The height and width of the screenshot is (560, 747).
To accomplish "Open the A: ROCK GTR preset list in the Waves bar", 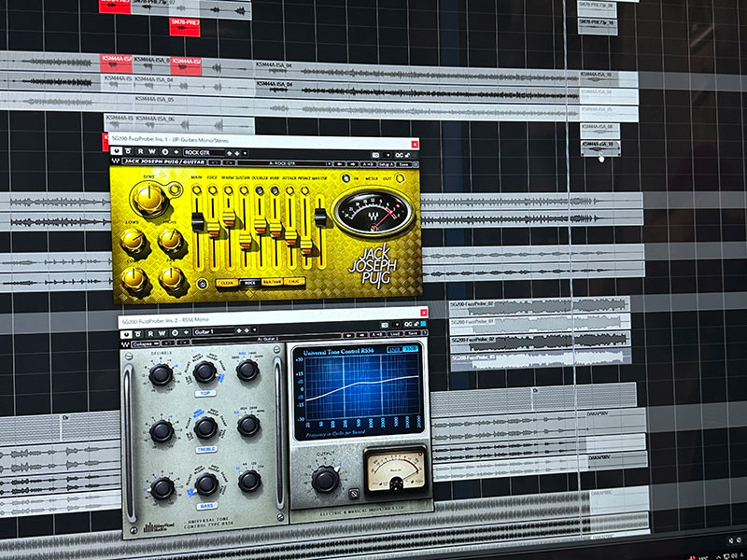I will coord(285,163).
